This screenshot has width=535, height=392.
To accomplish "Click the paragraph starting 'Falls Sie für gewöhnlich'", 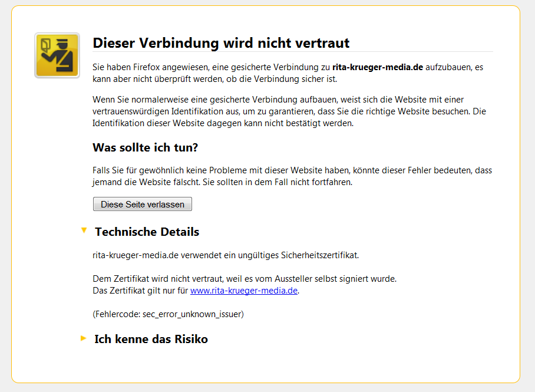I will [x=292, y=176].
